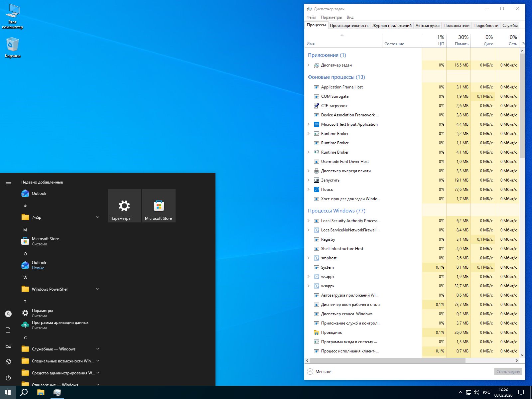
Task: Click the Меньше button to collapse details
Action: (319, 372)
